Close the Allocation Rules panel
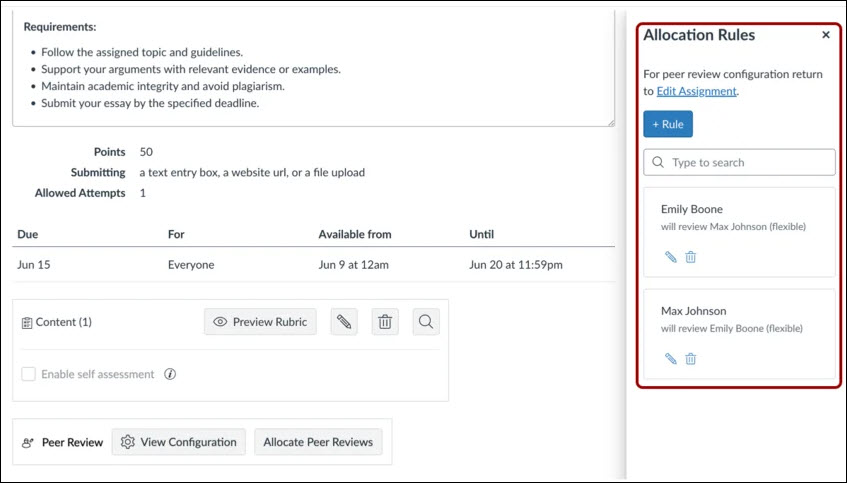This screenshot has height=483, width=847. click(x=826, y=35)
